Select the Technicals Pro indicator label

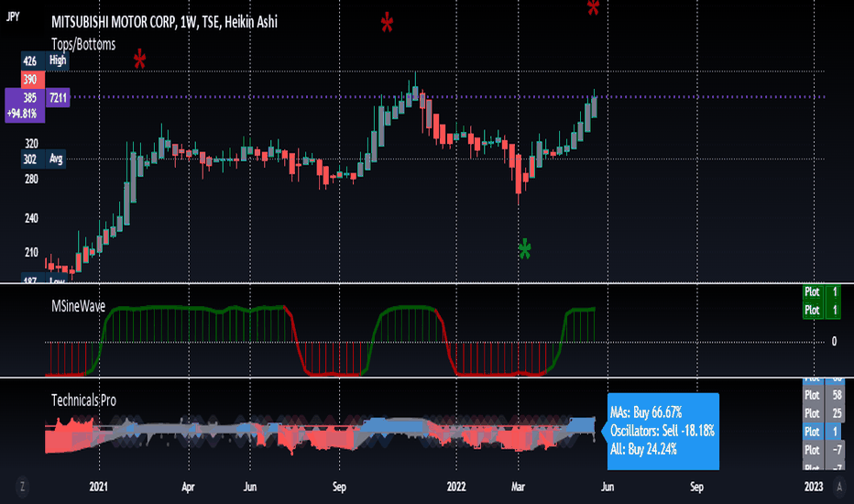click(84, 400)
